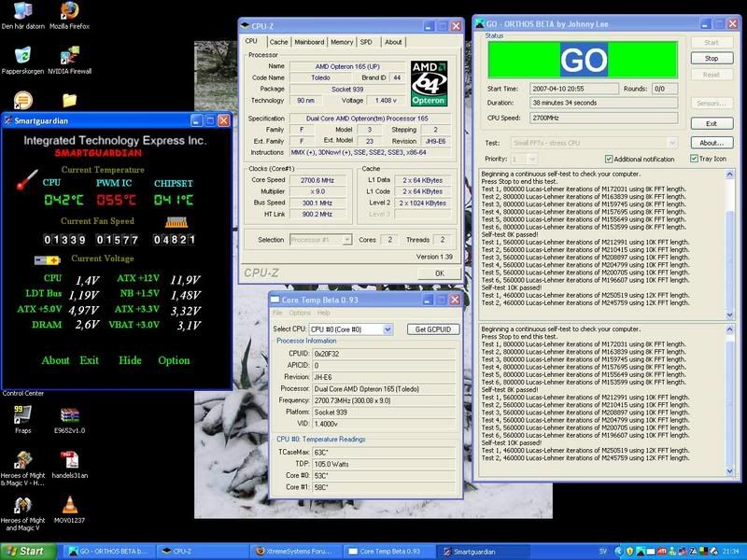This screenshot has height=560, width=747.
Task: Click the AMD 64 Opteron logo in CPU-Z
Action: (x=429, y=83)
